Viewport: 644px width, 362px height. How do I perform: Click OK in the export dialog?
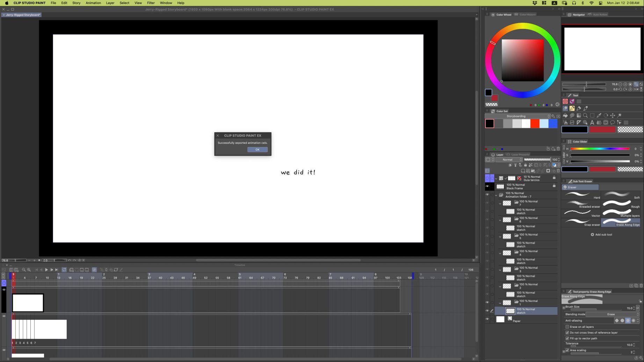258,149
